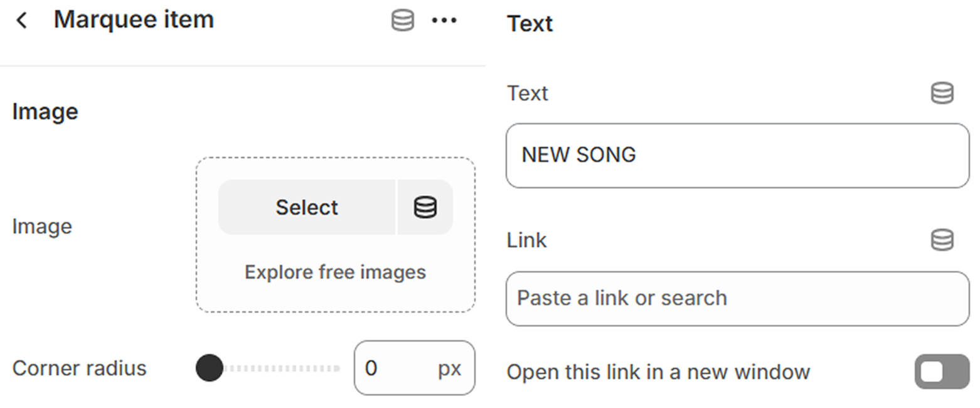Click the bold Text section heading
Viewport: 980px width, 408px height.
click(530, 24)
